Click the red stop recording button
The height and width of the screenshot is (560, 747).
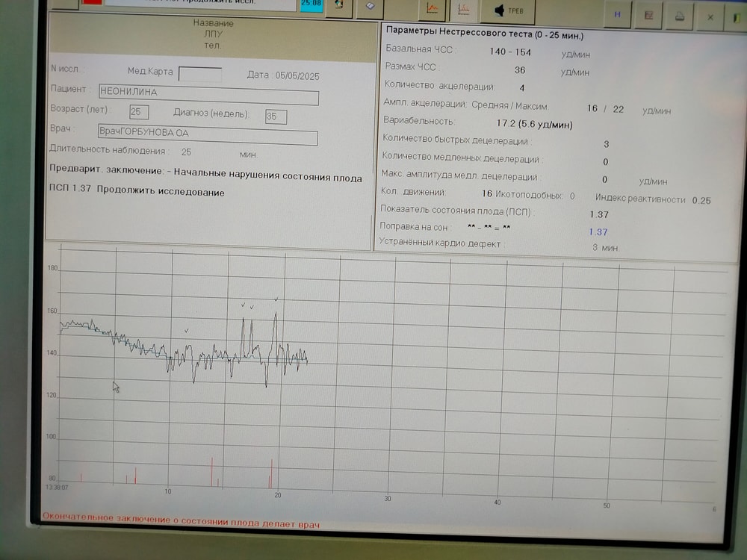point(92,2)
